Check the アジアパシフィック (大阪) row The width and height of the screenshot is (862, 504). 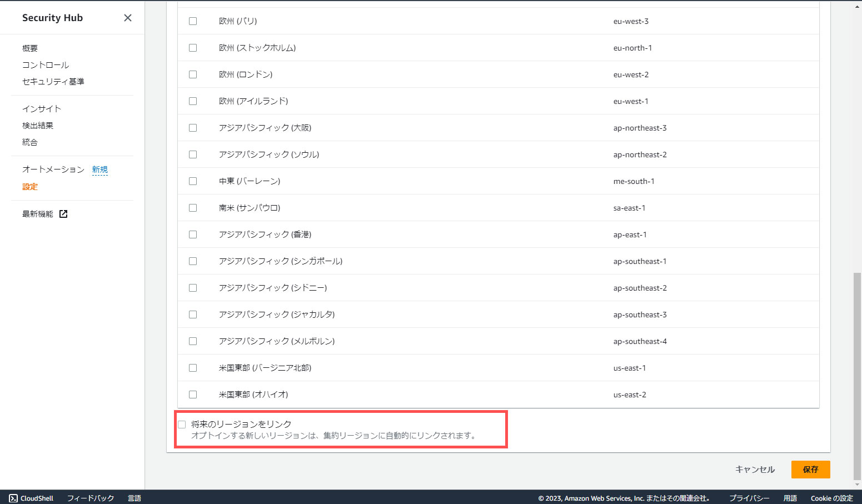[x=193, y=128]
